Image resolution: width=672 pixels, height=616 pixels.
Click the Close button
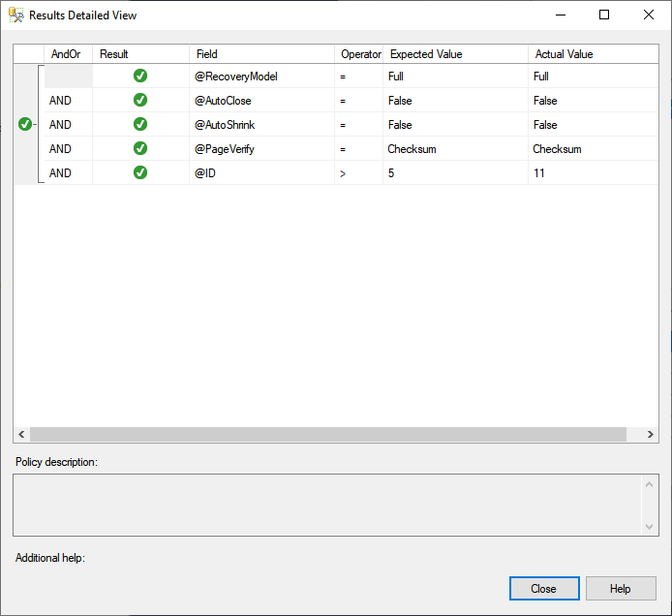tap(544, 588)
